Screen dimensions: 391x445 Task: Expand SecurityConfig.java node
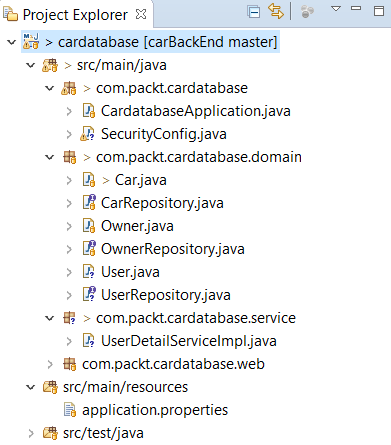pyautogui.click(x=69, y=134)
